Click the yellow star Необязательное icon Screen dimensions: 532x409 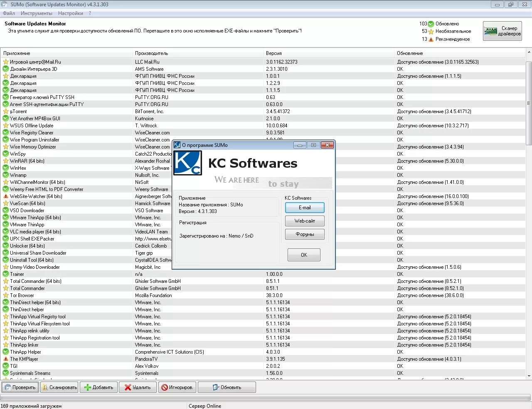(x=431, y=31)
